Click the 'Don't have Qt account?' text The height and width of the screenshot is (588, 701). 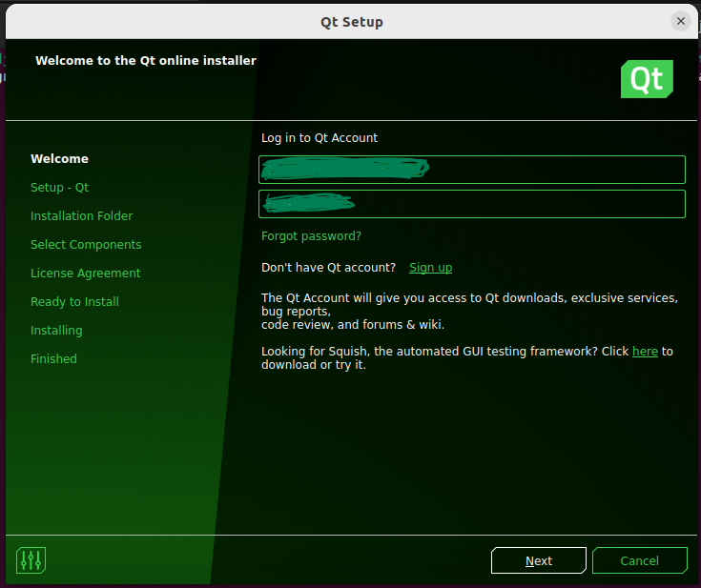tap(328, 267)
